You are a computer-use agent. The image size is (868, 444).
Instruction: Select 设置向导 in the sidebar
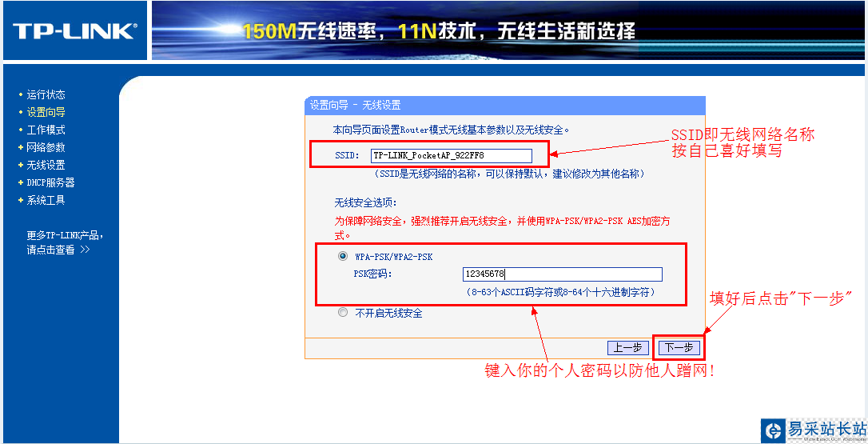click(46, 112)
